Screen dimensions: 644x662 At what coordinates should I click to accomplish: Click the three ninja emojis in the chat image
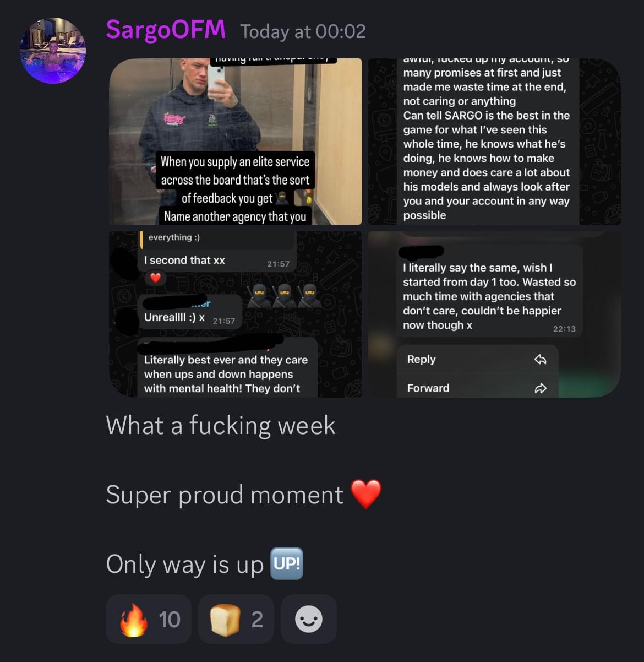(x=284, y=296)
